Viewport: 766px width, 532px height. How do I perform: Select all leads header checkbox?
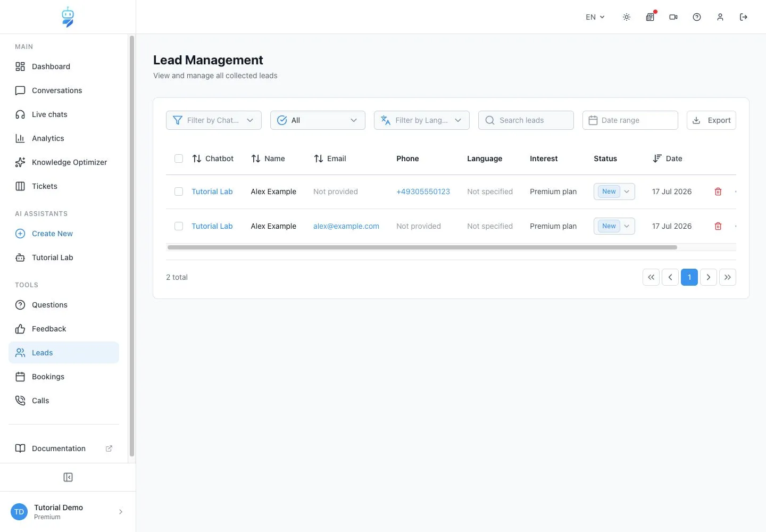179,159
